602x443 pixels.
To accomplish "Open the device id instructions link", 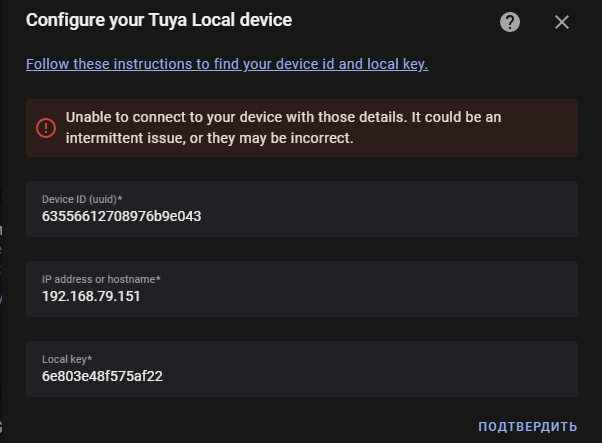I will [227, 64].
